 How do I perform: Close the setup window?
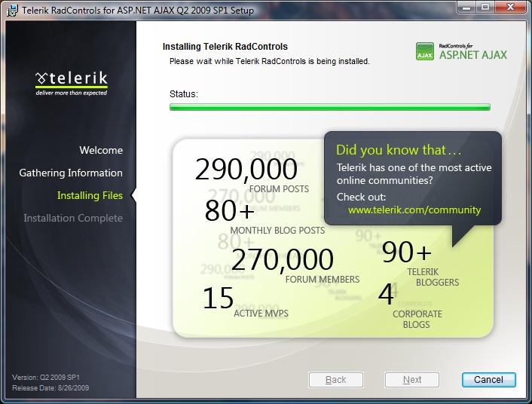[511, 7]
